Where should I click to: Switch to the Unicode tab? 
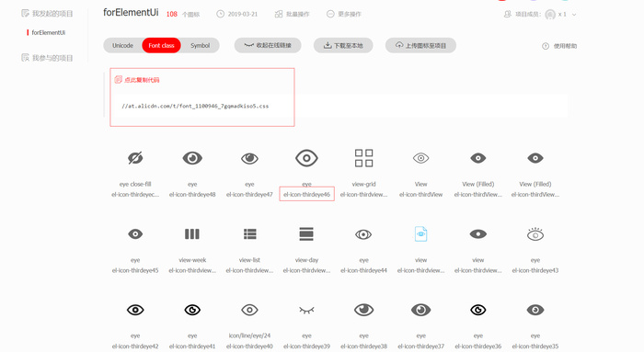pyautogui.click(x=122, y=46)
